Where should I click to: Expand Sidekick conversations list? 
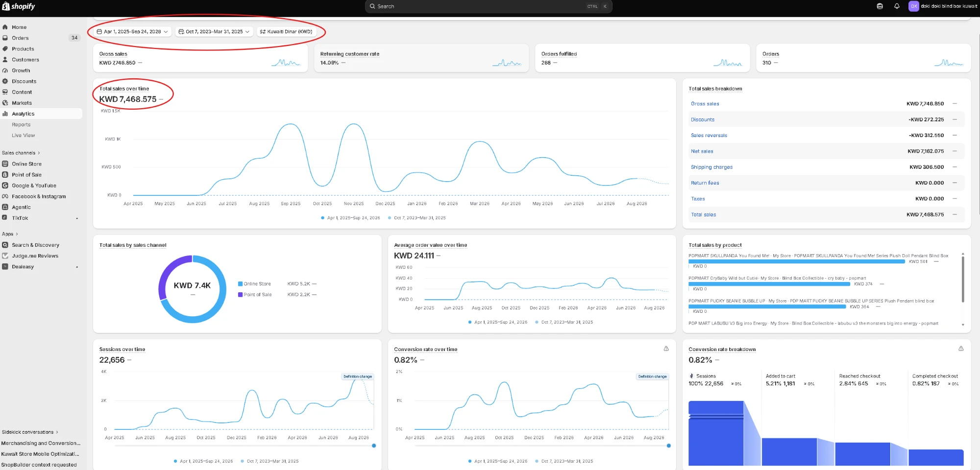point(30,432)
